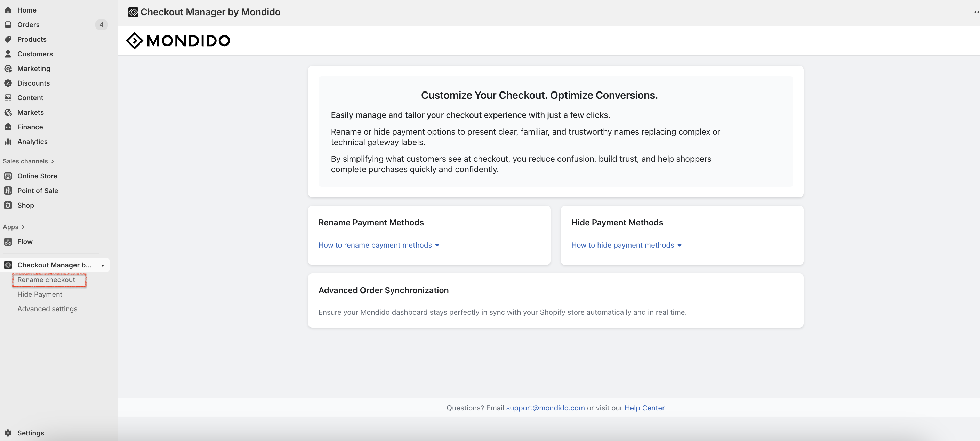Viewport: 980px width, 441px height.
Task: Expand How to rename payment methods
Action: coord(379,246)
